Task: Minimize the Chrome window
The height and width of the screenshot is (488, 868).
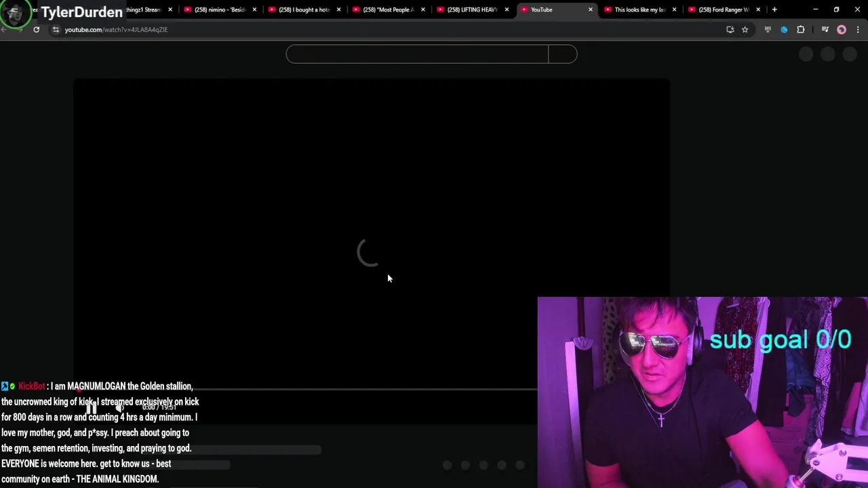Action: pyautogui.click(x=815, y=9)
